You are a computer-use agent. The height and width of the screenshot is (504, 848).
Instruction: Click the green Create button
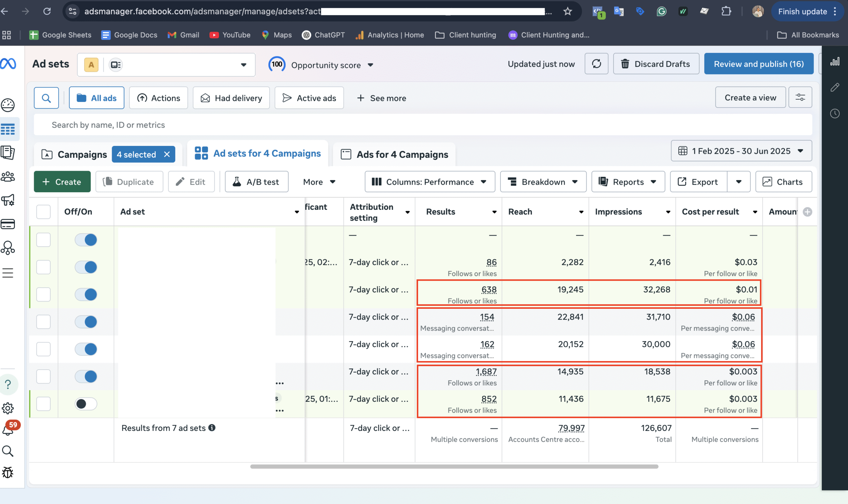pos(62,182)
